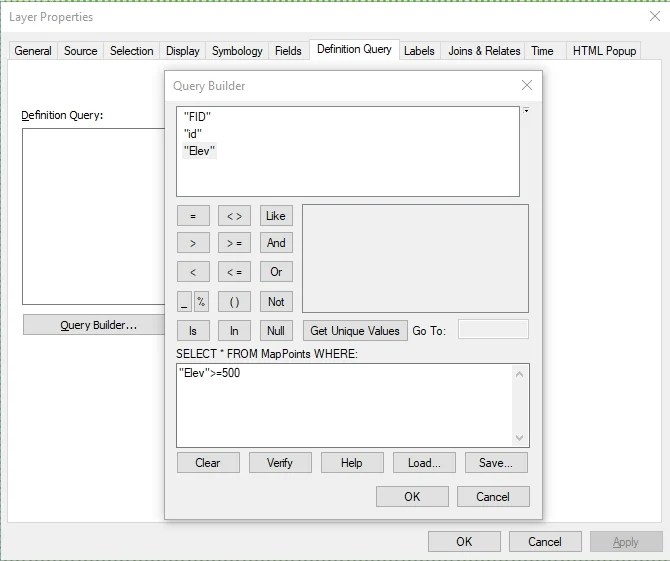Verify the query expression
The image size is (670, 561).
(280, 463)
